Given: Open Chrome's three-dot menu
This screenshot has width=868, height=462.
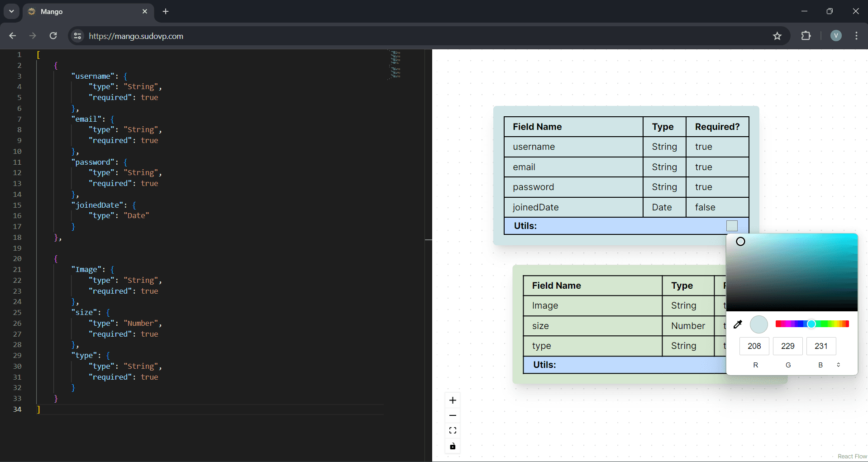Looking at the screenshot, I should 856,36.
